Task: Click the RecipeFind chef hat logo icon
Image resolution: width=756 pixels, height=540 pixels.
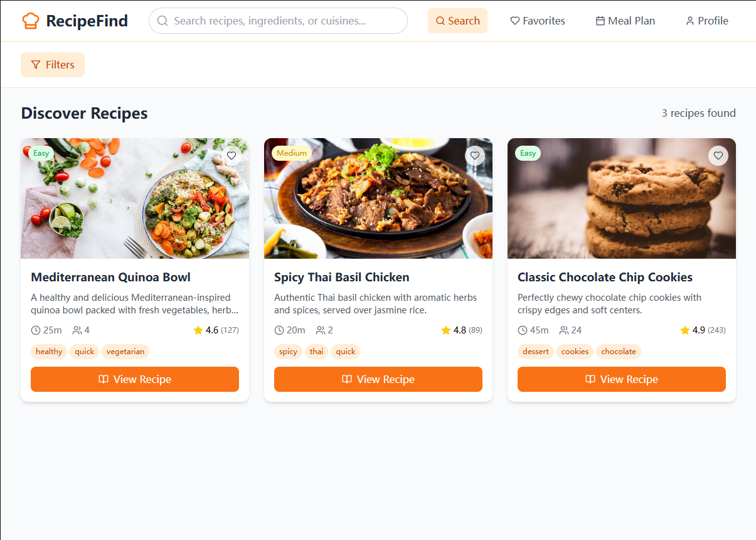Action: (30, 20)
